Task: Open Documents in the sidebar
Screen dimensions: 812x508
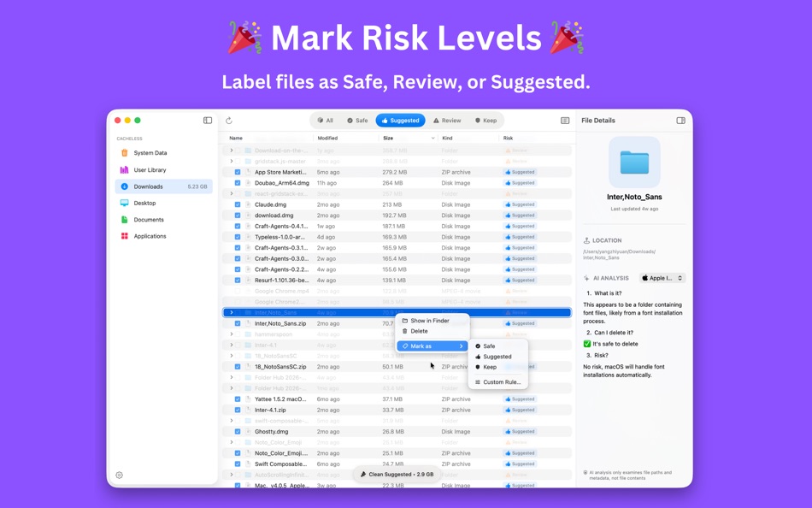Action: click(163, 220)
